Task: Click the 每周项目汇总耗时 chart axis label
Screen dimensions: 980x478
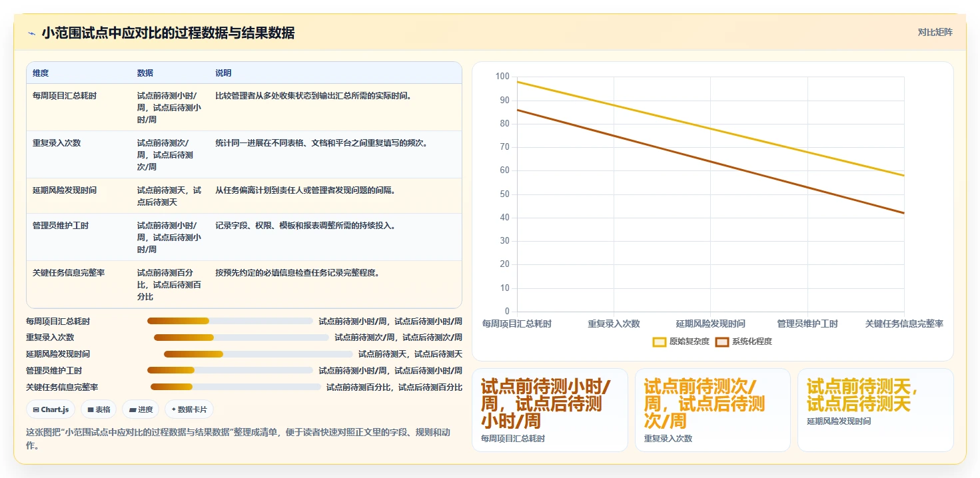Action: click(x=517, y=324)
